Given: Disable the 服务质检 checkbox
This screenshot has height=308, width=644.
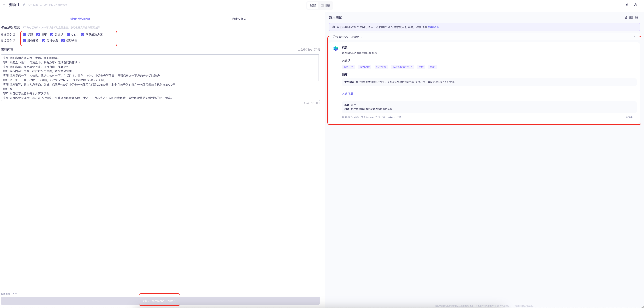Looking at the screenshot, I should (x=24, y=41).
